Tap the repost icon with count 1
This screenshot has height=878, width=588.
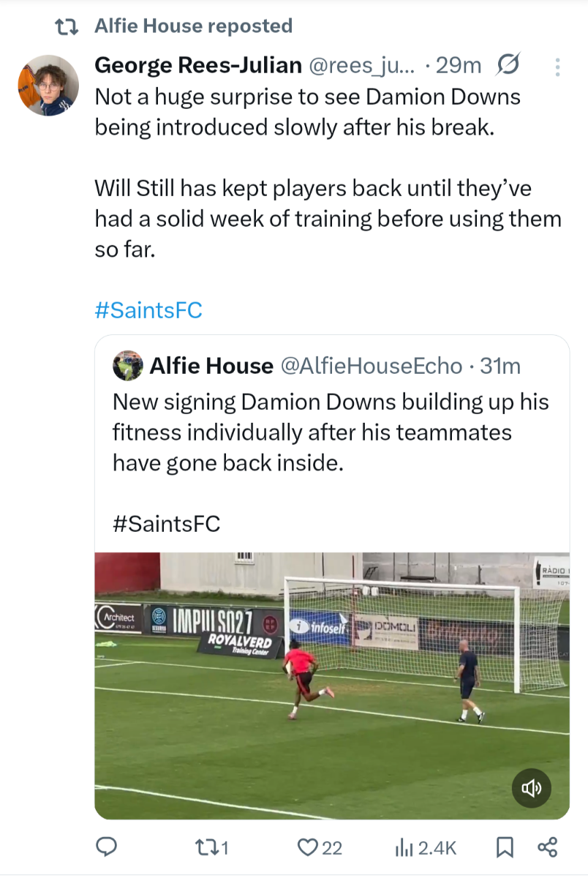214,847
